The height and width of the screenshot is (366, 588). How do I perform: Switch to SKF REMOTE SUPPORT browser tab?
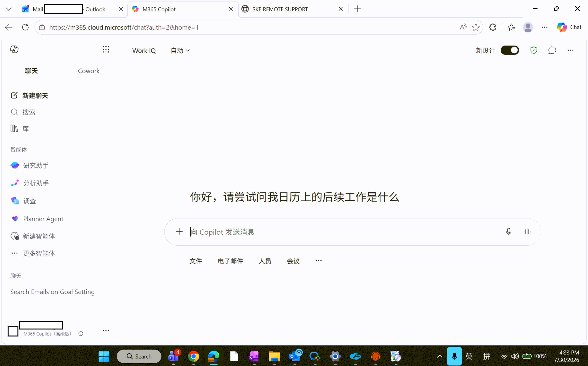tap(293, 9)
